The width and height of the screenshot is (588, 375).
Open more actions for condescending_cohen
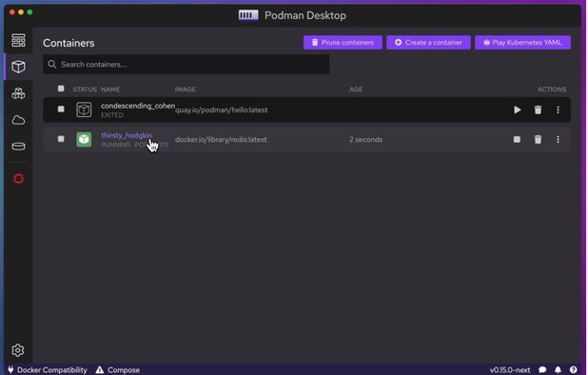(x=558, y=109)
